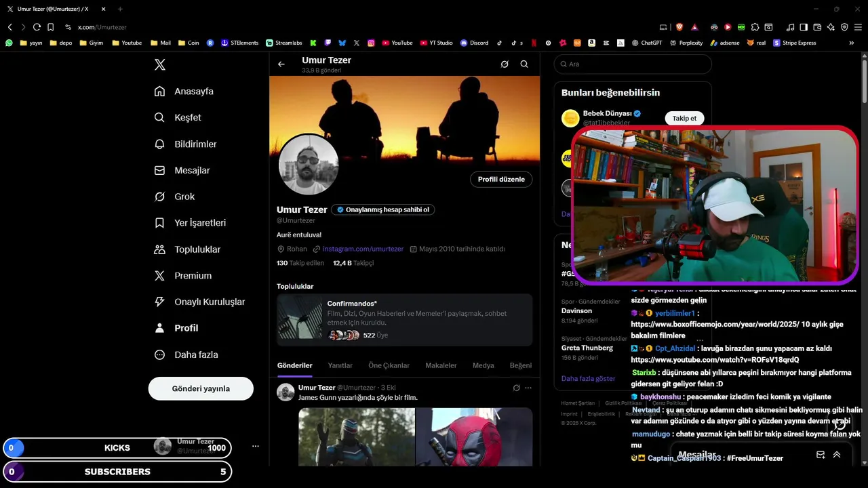Go back with profile header arrow
Screen dimensions: 868x488
(281, 64)
